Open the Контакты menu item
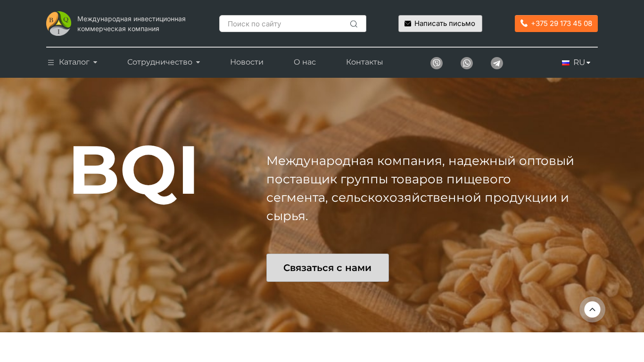The image size is (644, 362). pyautogui.click(x=364, y=62)
